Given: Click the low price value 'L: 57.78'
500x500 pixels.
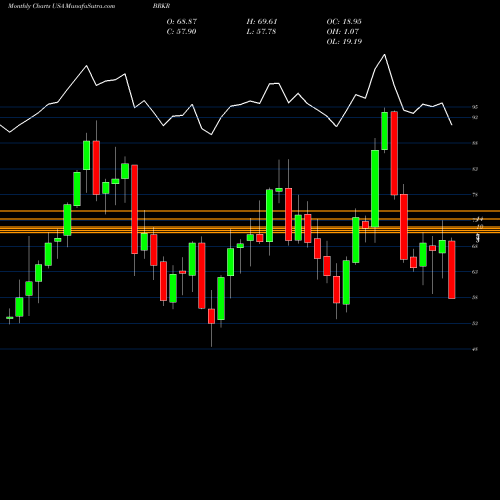Looking at the screenshot, I should pos(261,32).
